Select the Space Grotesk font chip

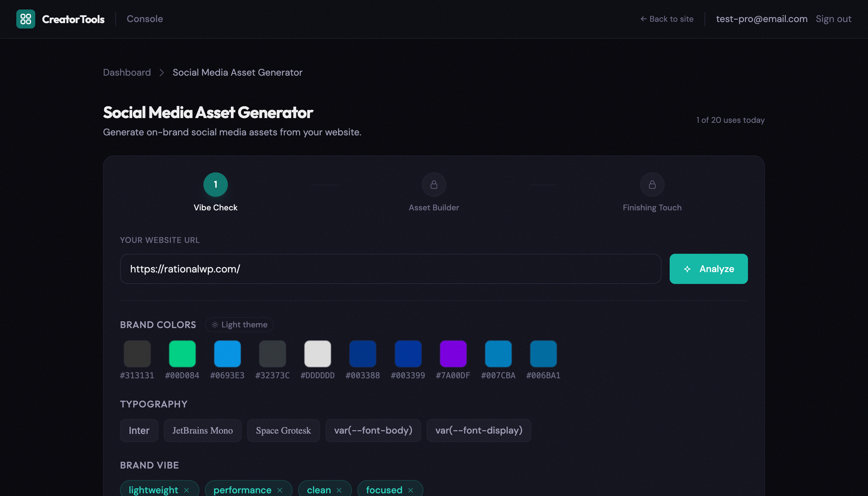283,430
